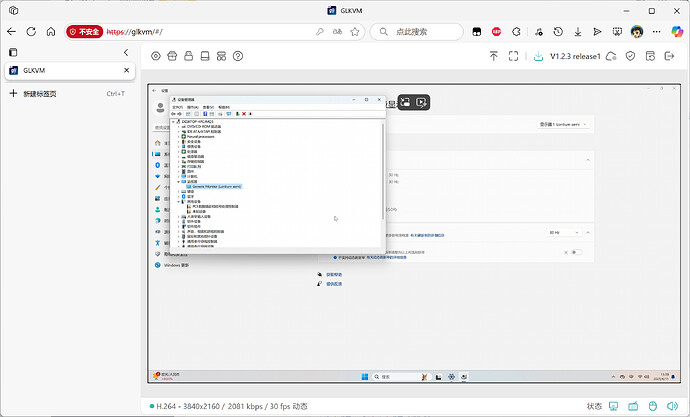Click 新建标签页 to open new tab
Screen dimensions: 690x417
pyautogui.click(x=40, y=93)
